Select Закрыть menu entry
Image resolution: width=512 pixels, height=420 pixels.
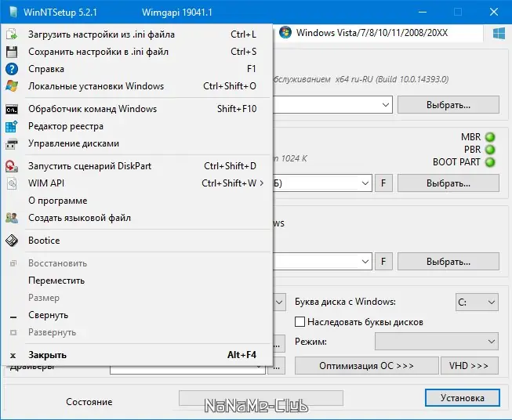136,355
